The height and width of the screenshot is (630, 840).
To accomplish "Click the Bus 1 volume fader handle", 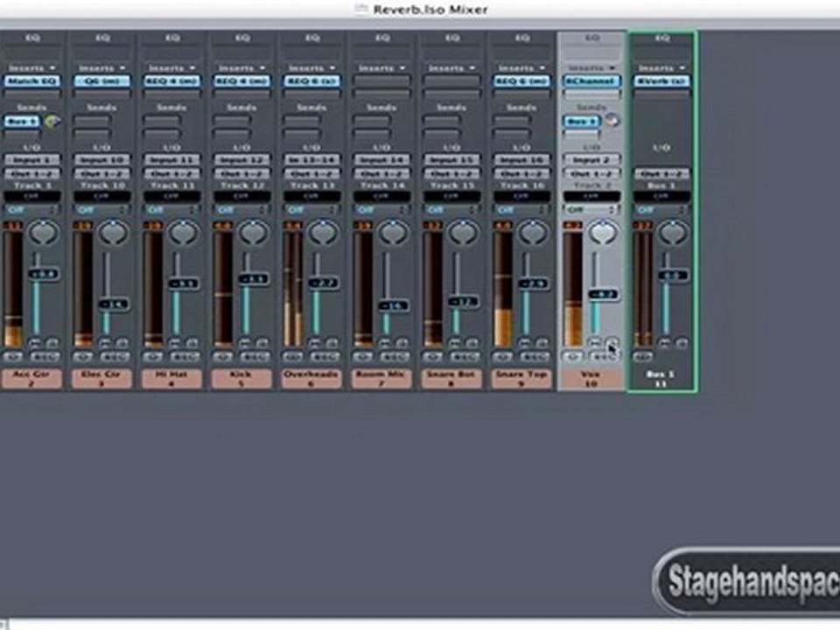I will click(x=673, y=276).
